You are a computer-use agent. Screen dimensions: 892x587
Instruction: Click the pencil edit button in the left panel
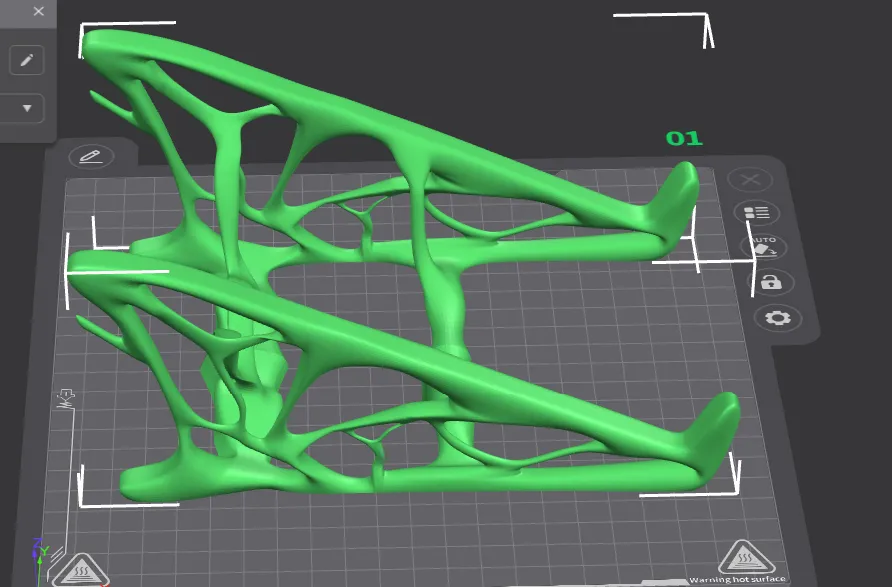click(x=27, y=60)
